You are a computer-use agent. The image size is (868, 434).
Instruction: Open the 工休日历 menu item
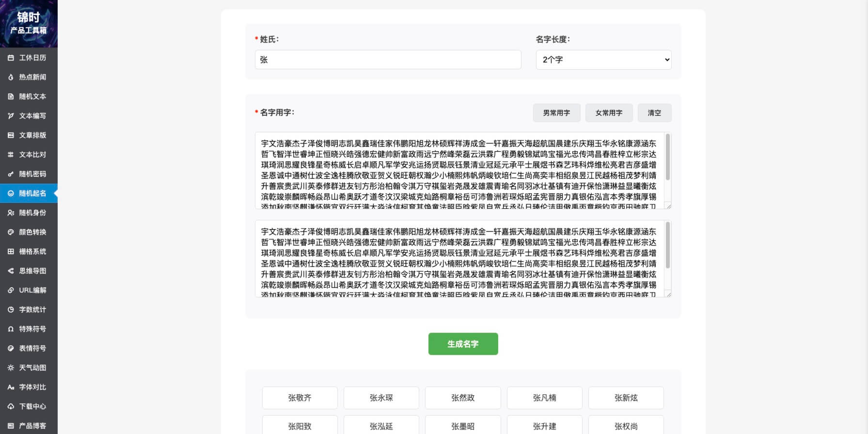pyautogui.click(x=29, y=58)
